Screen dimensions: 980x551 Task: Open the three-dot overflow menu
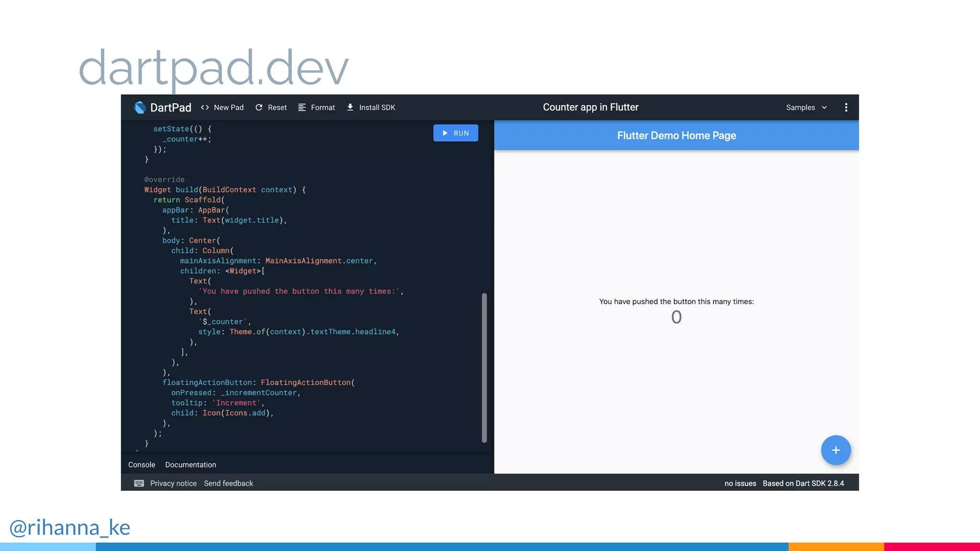(846, 108)
